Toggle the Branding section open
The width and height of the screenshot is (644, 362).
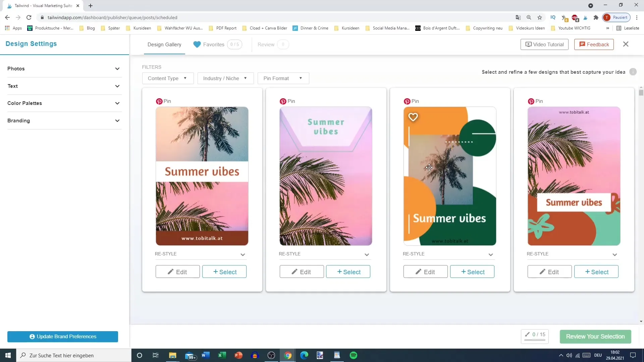tap(64, 120)
